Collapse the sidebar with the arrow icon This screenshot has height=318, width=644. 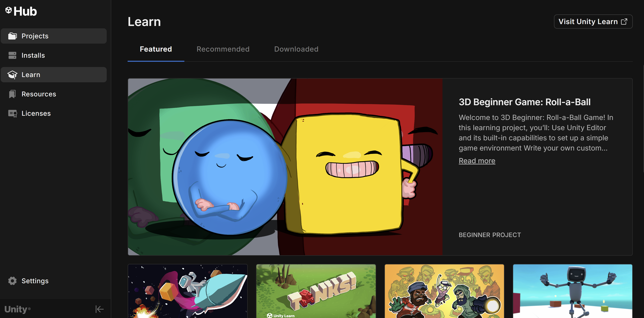click(99, 309)
